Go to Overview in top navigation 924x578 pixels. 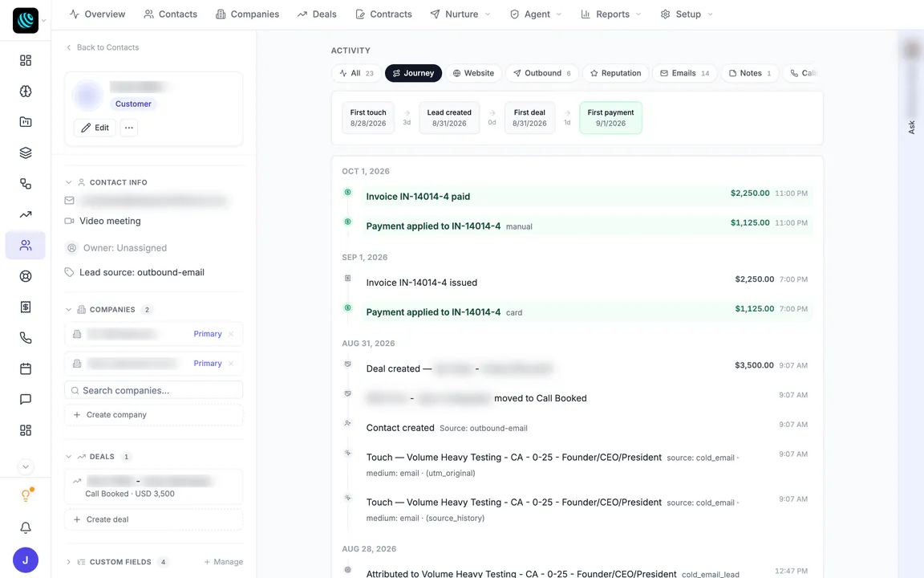pos(97,14)
